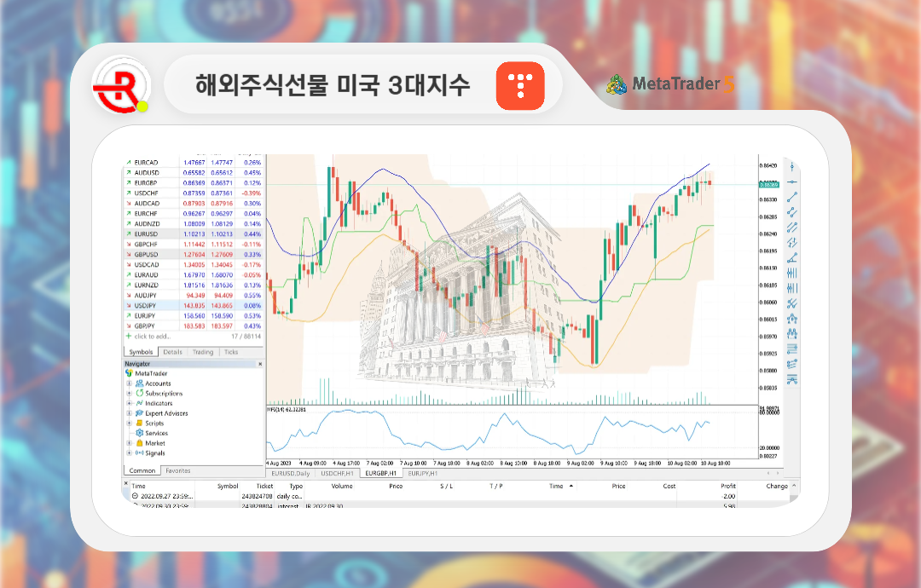This screenshot has width=921, height=588.
Task: Click the Accounts icon in Navigator
Action: 139,383
